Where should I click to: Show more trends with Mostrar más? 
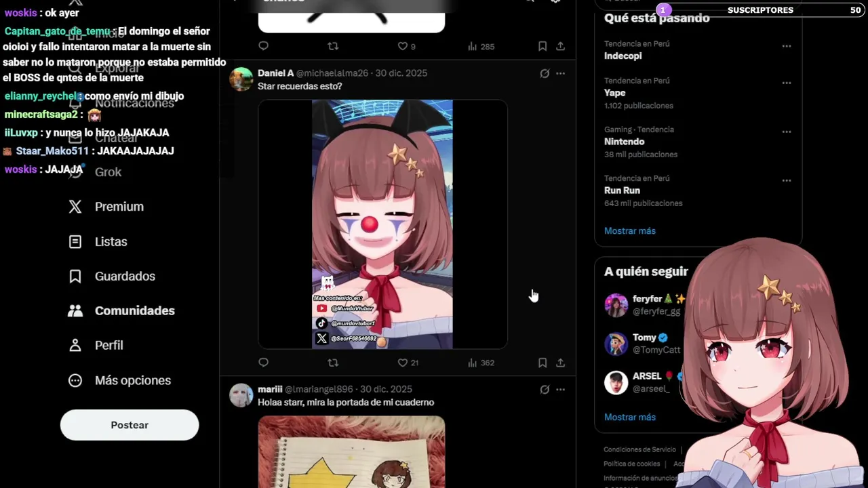(630, 230)
